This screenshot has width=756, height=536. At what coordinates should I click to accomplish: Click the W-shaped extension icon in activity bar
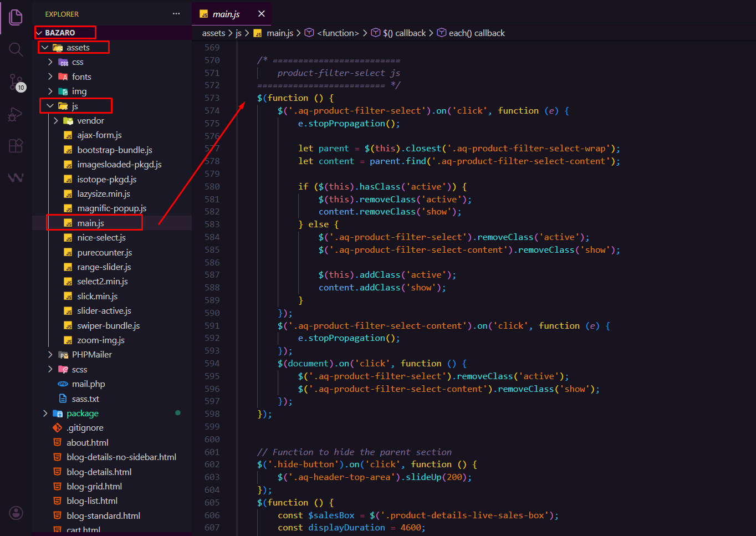point(16,177)
